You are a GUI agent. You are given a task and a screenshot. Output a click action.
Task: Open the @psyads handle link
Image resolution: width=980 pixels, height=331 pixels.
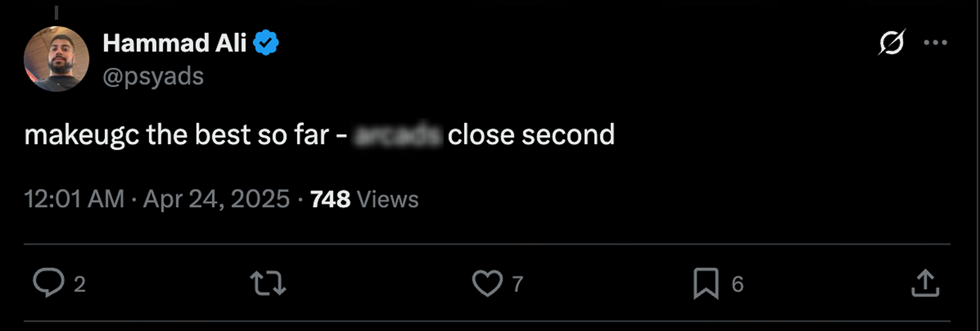pyautogui.click(x=153, y=76)
